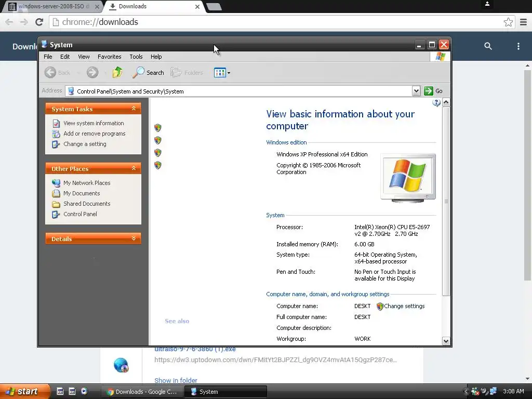Click the System window scroll up arrow

(446, 102)
